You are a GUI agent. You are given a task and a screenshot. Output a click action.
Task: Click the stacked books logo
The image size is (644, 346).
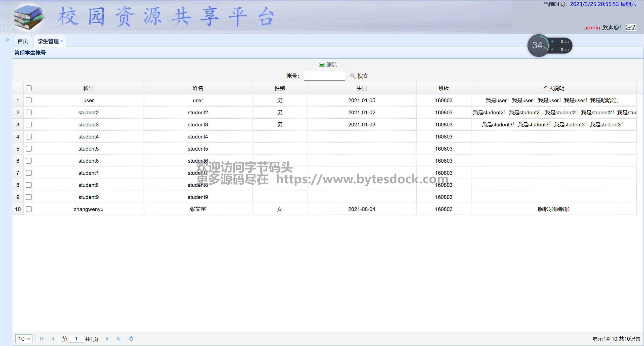point(29,17)
